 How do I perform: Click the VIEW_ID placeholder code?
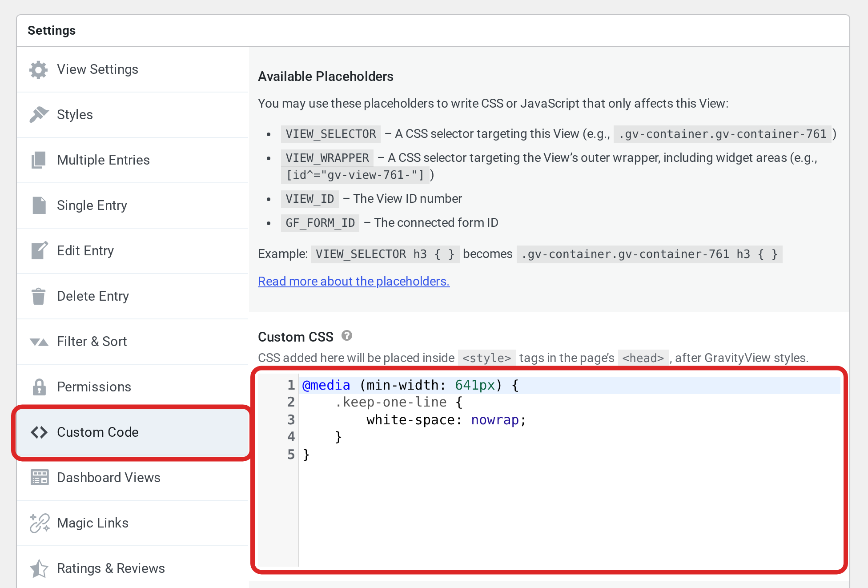pos(309,199)
